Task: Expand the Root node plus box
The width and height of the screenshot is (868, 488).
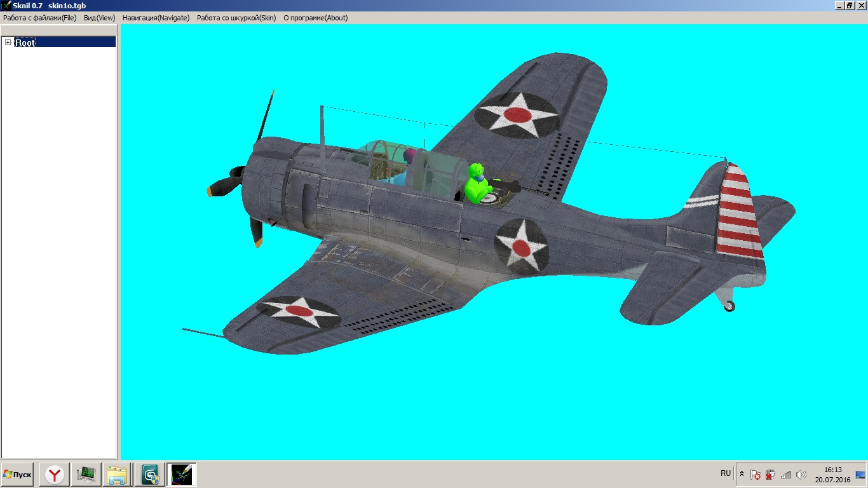Action: [8, 43]
